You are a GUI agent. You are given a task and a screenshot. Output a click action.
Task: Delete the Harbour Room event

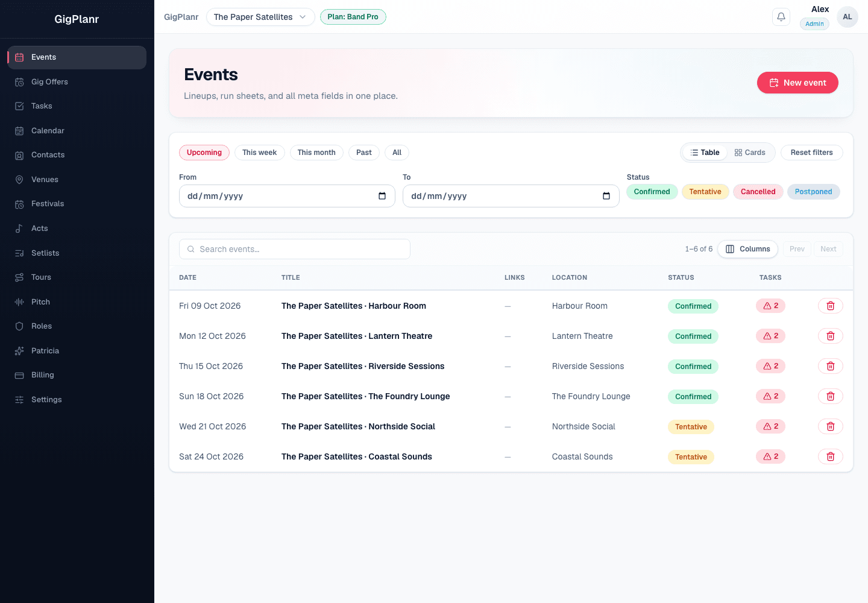click(x=831, y=306)
